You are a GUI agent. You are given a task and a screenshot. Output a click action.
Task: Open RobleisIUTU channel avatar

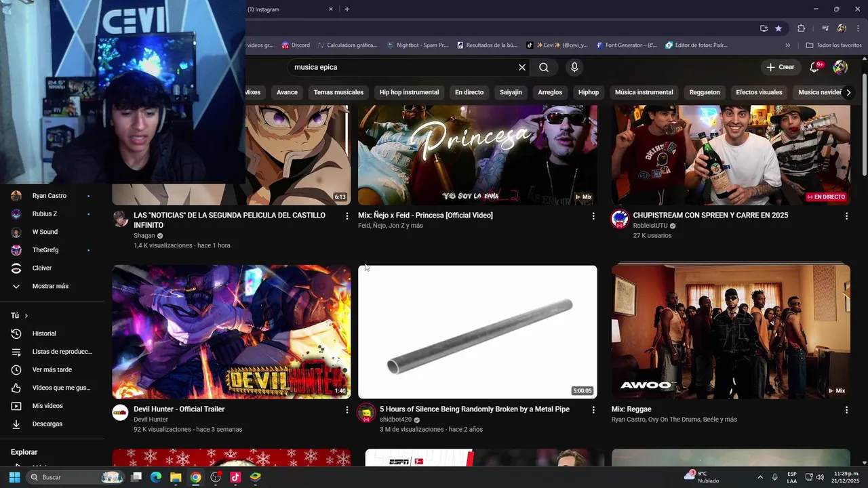pos(620,219)
